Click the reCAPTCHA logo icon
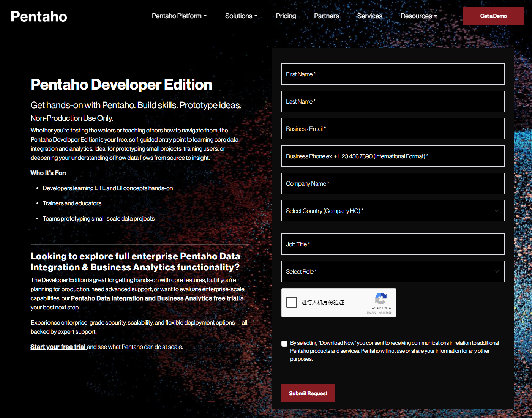532x418 pixels. [x=381, y=298]
